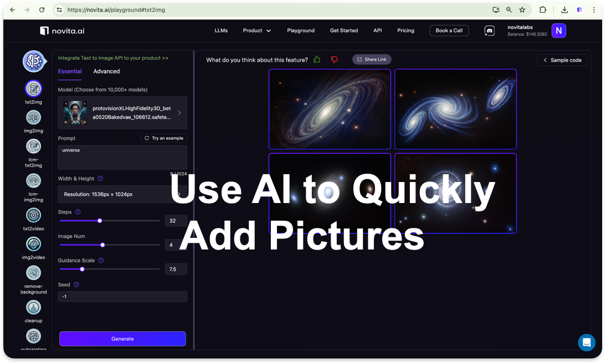606x364 pixels.
Task: Open the txt2video sidebar tool
Action: (x=34, y=215)
